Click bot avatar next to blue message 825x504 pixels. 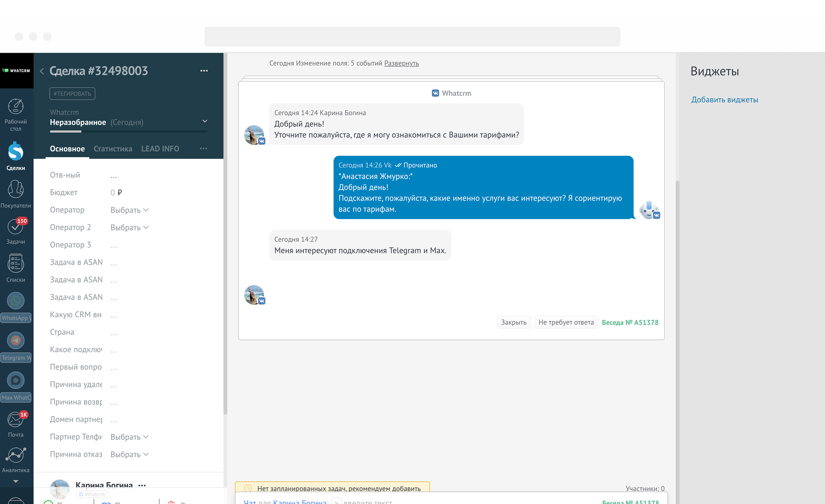pos(649,210)
